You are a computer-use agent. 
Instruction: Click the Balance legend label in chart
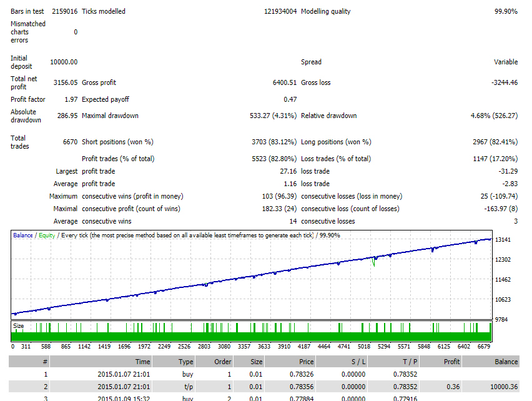point(23,235)
